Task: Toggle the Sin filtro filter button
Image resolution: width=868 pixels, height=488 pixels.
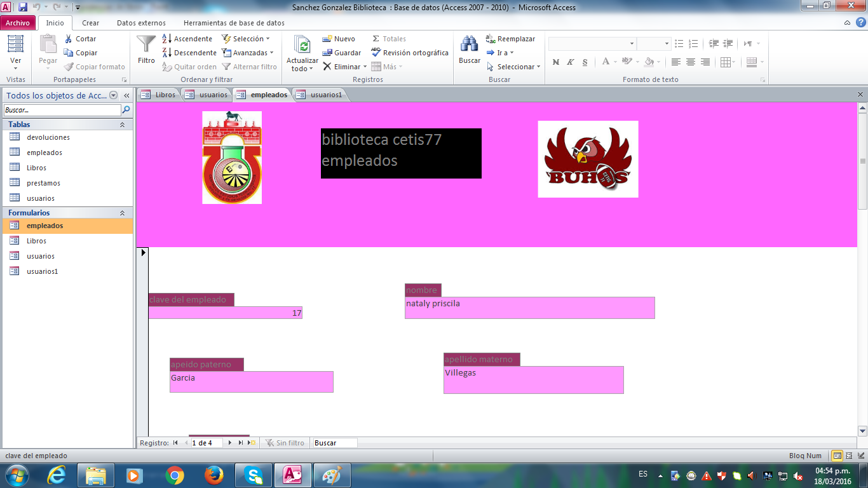Action: pos(285,443)
